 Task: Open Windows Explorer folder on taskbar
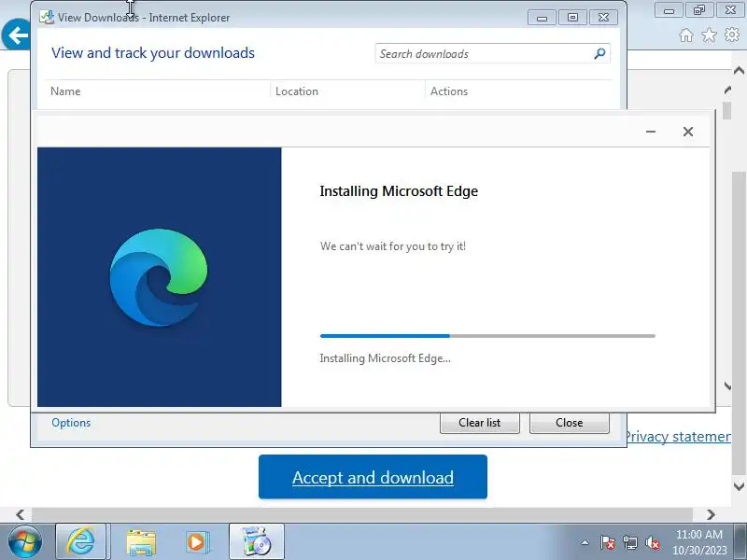[x=141, y=542]
